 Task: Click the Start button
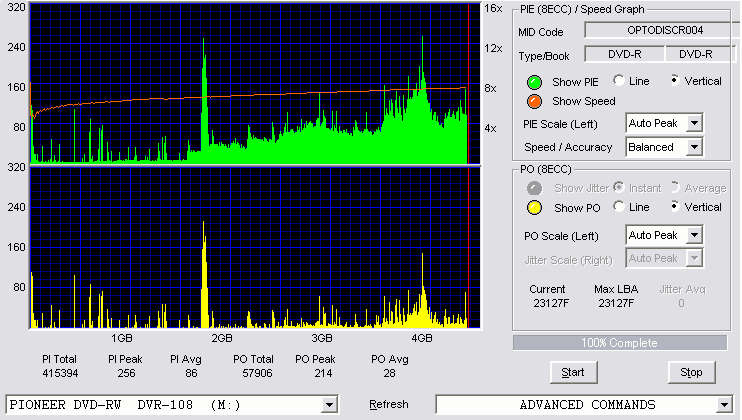573,372
